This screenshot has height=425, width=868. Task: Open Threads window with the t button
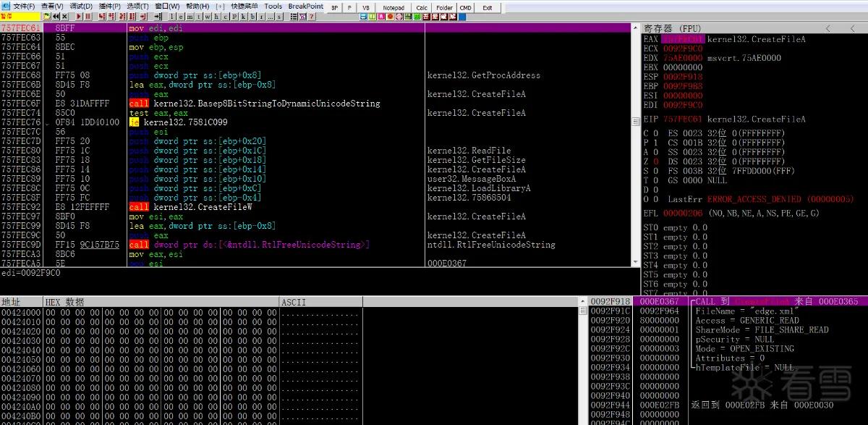click(198, 16)
